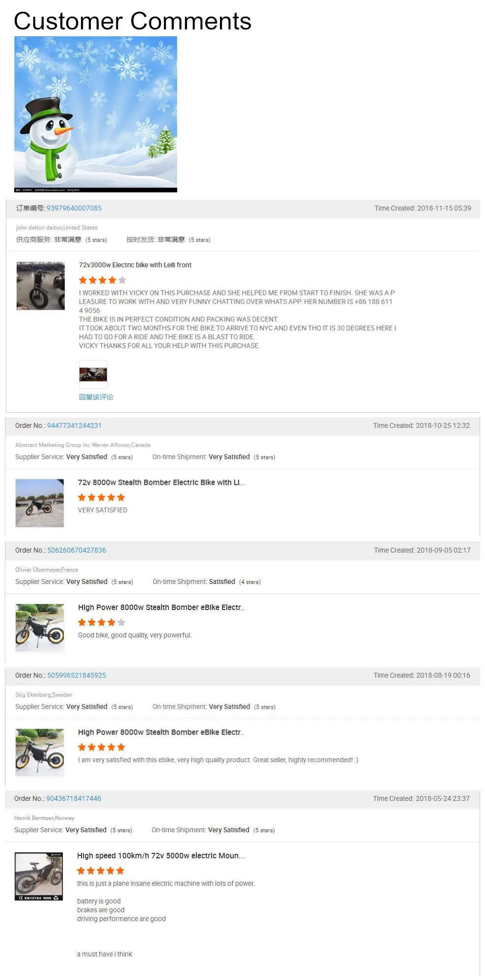Image resolution: width=485 pixels, height=980 pixels.
Task: Open the 72v 8000w Stealth Bomber product thumbnail
Action: click(x=40, y=503)
